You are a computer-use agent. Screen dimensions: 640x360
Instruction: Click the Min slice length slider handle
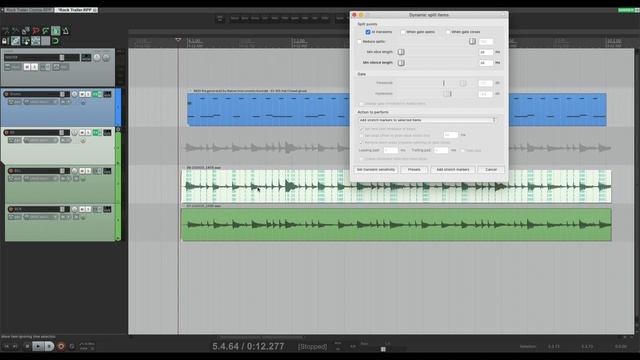[x=401, y=52]
